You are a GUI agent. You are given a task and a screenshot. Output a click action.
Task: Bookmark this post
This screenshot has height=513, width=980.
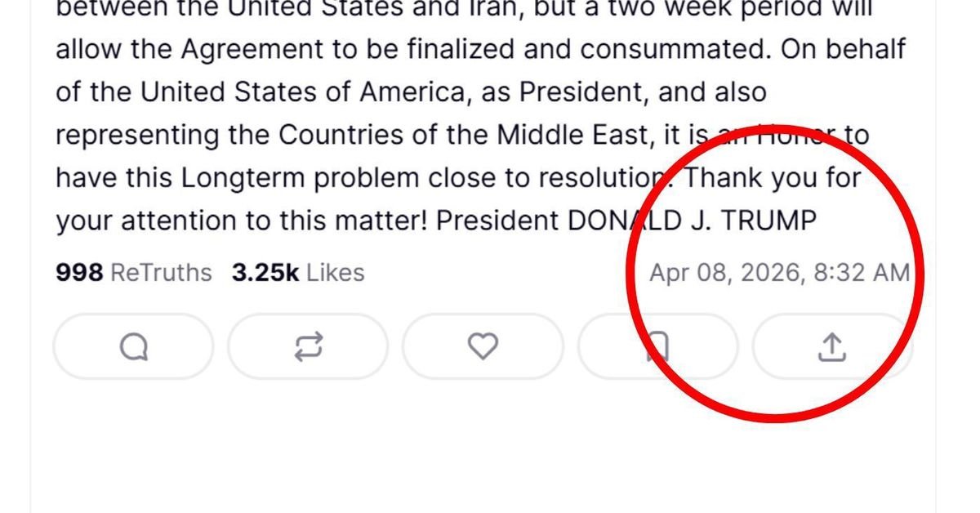657,347
